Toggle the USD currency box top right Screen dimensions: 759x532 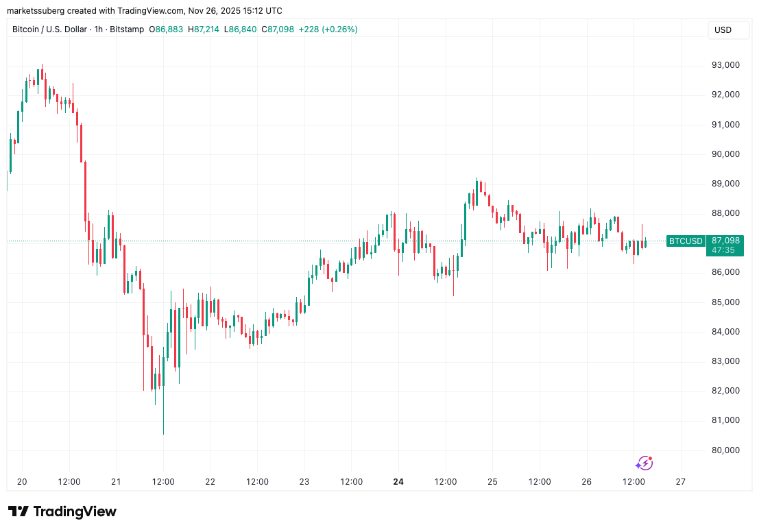(x=728, y=29)
